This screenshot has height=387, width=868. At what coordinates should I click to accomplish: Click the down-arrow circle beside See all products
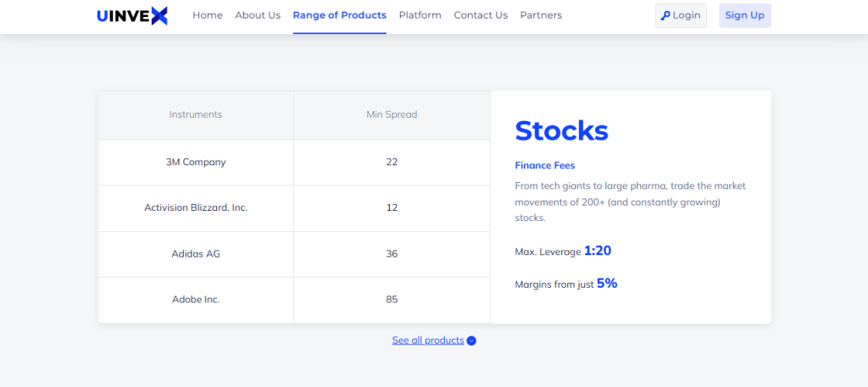pyautogui.click(x=471, y=340)
